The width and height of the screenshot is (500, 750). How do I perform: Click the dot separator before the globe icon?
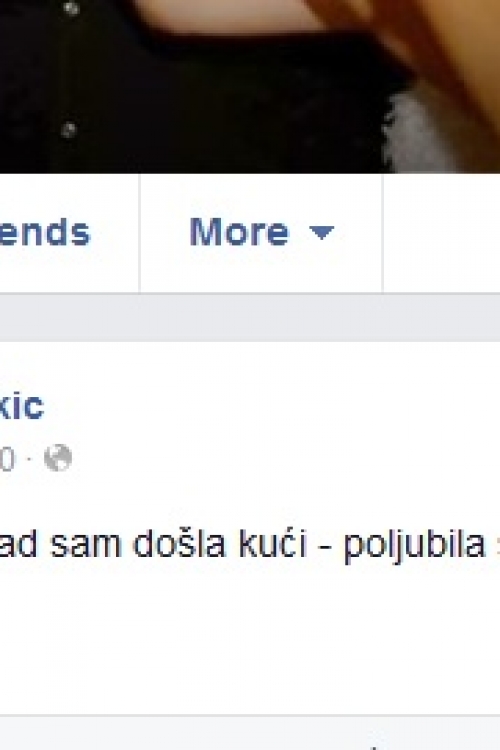click(29, 459)
